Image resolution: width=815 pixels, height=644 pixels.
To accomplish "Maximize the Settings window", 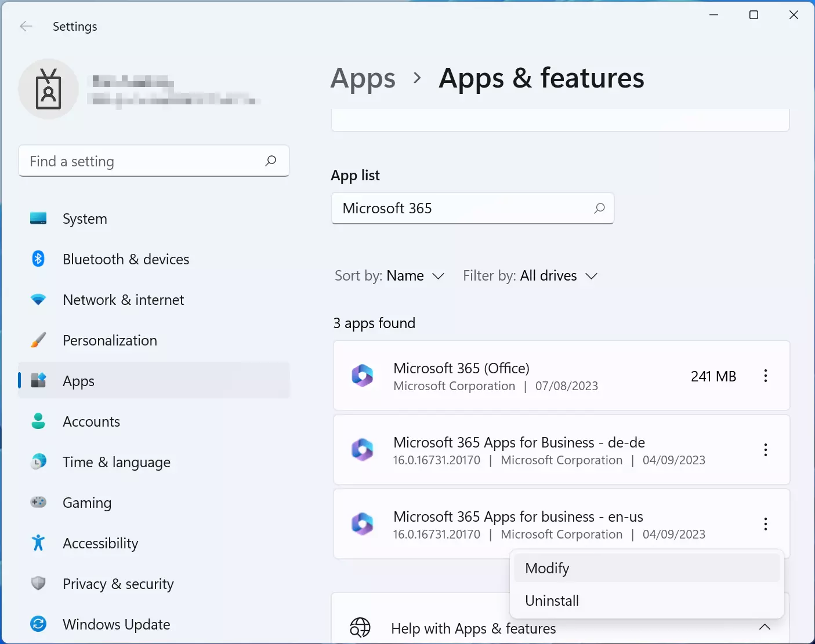I will (x=754, y=15).
